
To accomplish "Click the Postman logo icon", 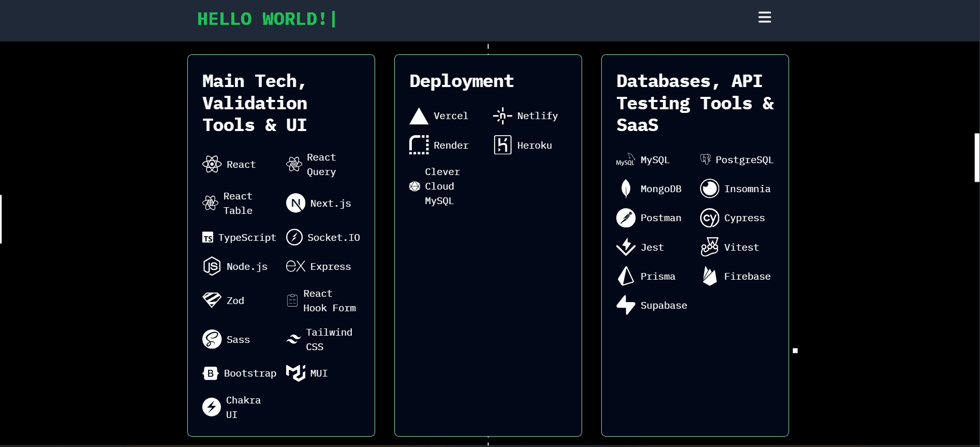I will point(626,218).
